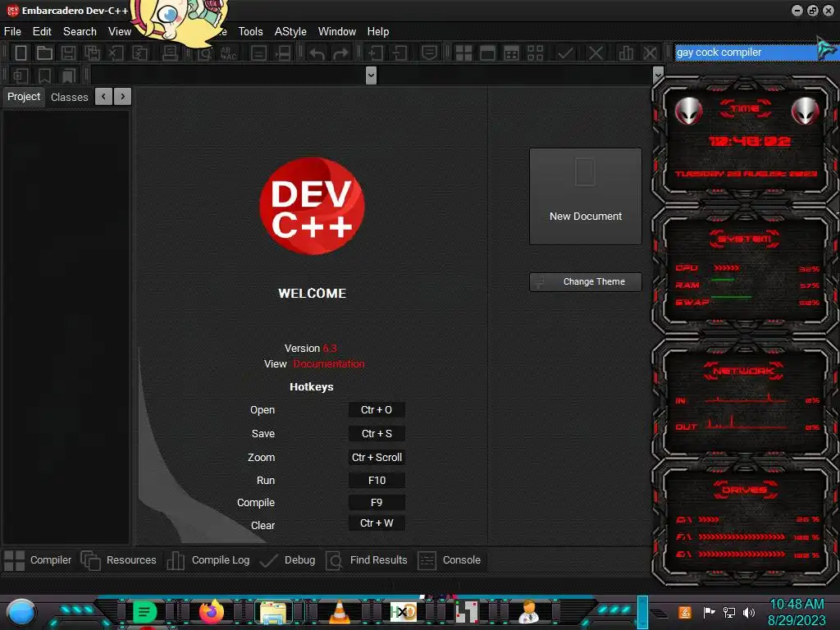Click the Replace (AB/AC) toolbar icon
Image resolution: width=840 pixels, height=630 pixels.
pos(229,52)
